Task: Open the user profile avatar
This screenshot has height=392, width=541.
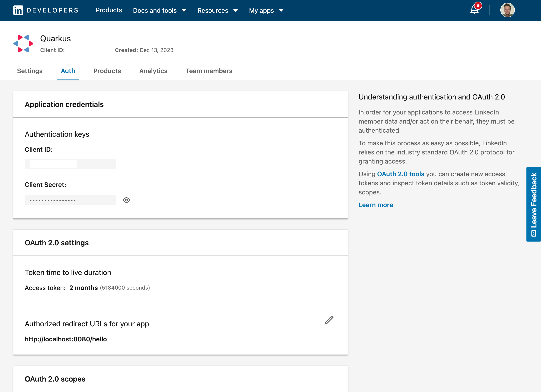Action: (x=507, y=10)
